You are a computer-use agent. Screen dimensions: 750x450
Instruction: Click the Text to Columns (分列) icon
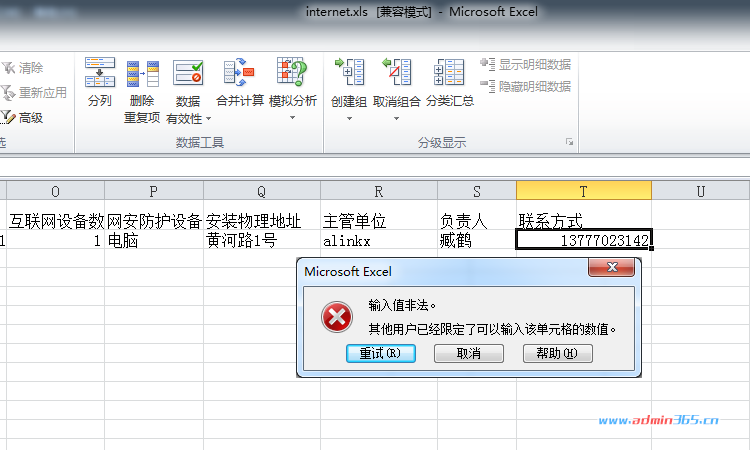(99, 72)
